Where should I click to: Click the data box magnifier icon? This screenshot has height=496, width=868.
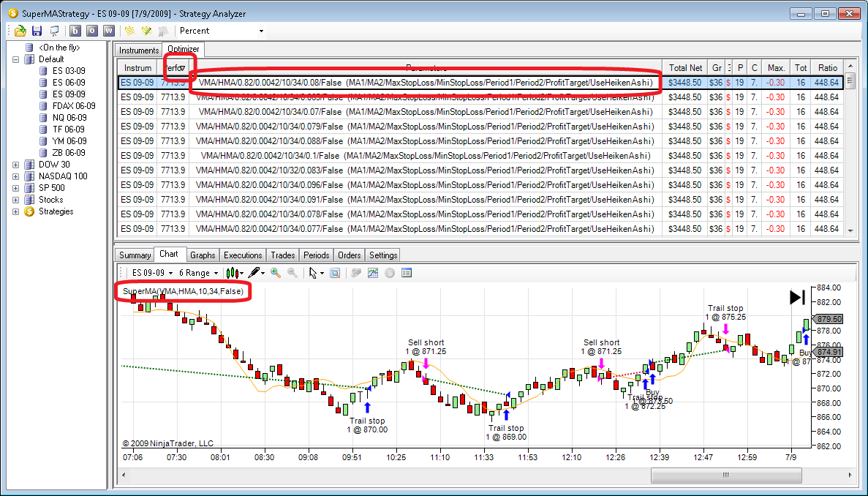335,273
